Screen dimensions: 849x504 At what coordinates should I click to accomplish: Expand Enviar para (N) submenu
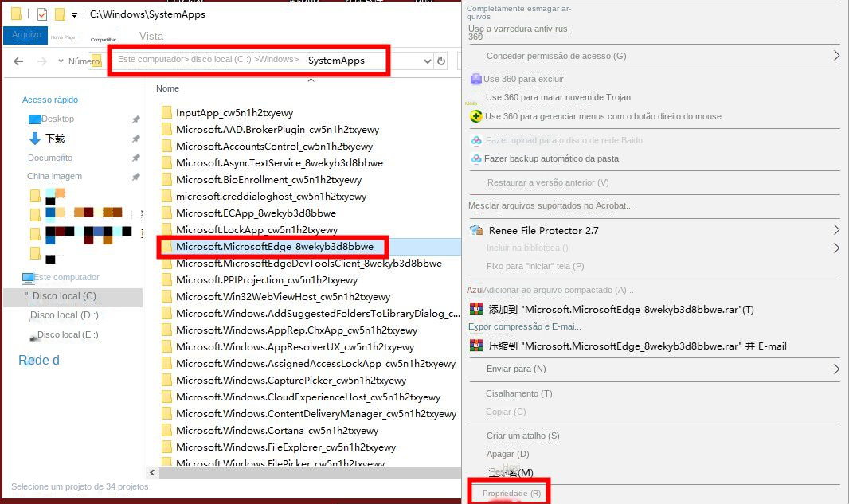click(836, 369)
